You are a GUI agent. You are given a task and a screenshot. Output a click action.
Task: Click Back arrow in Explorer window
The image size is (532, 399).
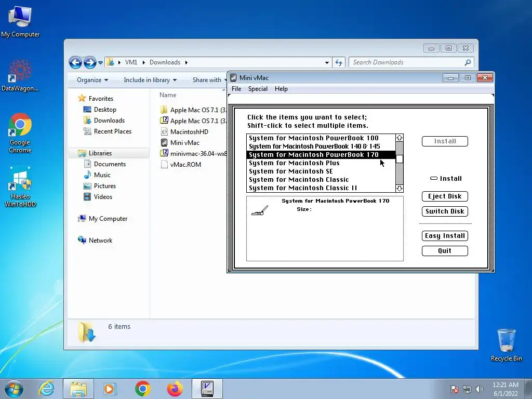point(75,62)
